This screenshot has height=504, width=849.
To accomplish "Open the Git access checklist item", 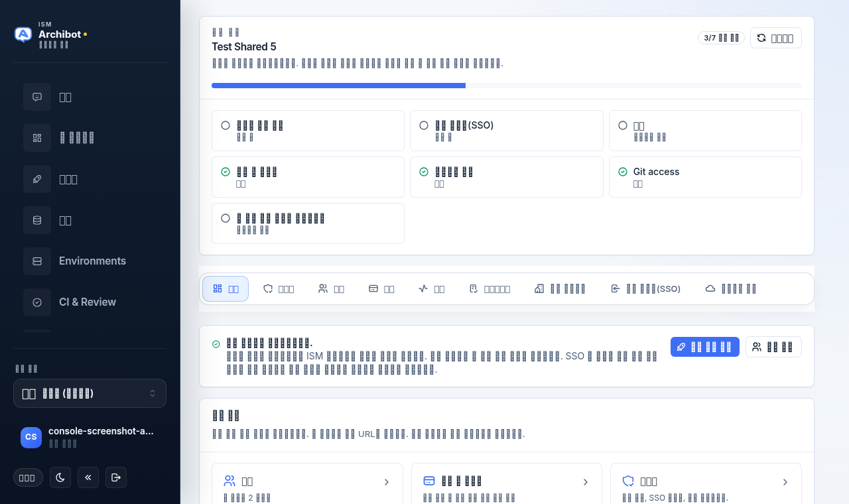I will [705, 177].
